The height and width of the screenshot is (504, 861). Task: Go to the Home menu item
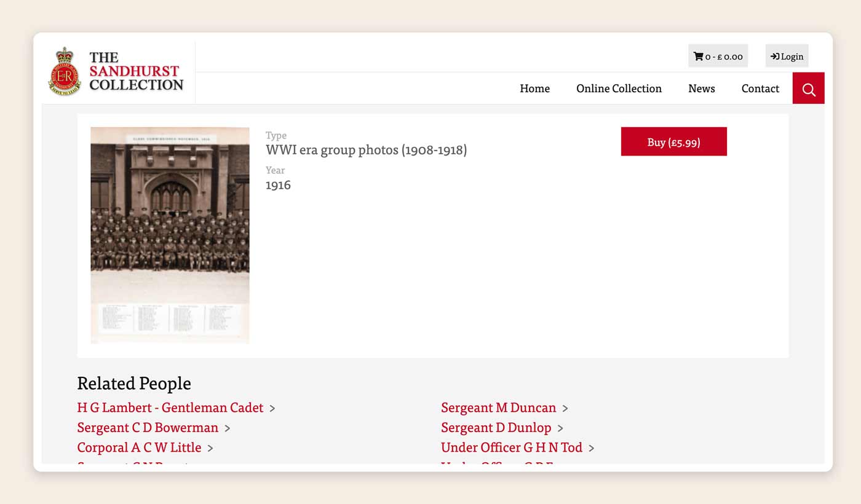[x=534, y=89]
